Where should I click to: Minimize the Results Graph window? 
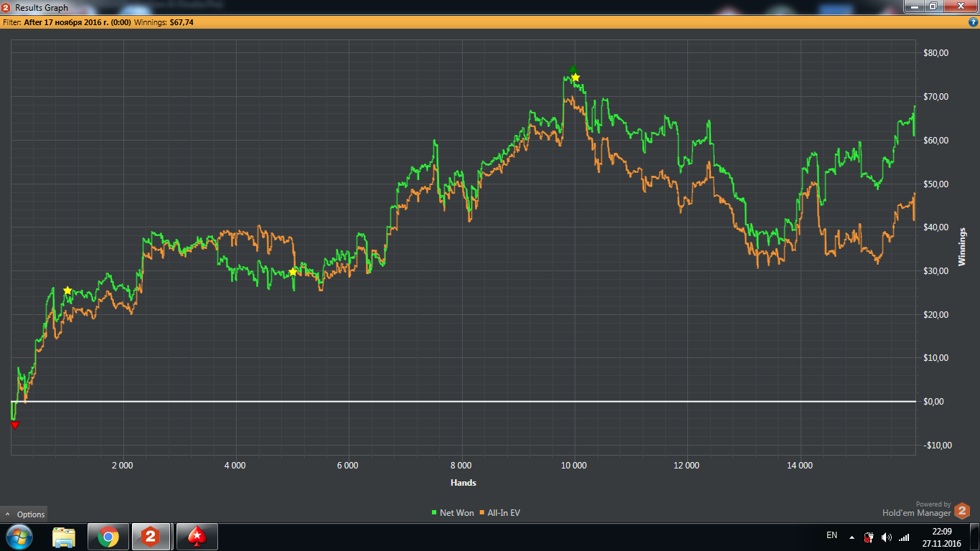(x=914, y=6)
